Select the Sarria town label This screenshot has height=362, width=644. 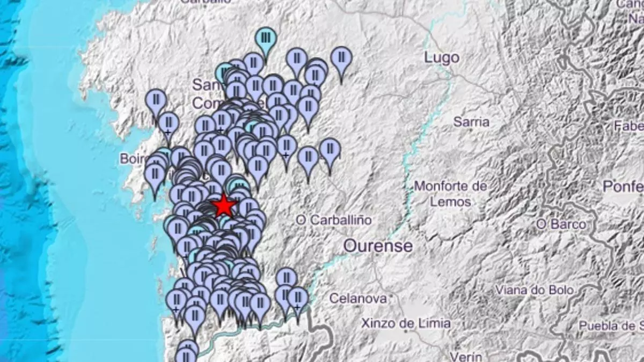point(471,122)
